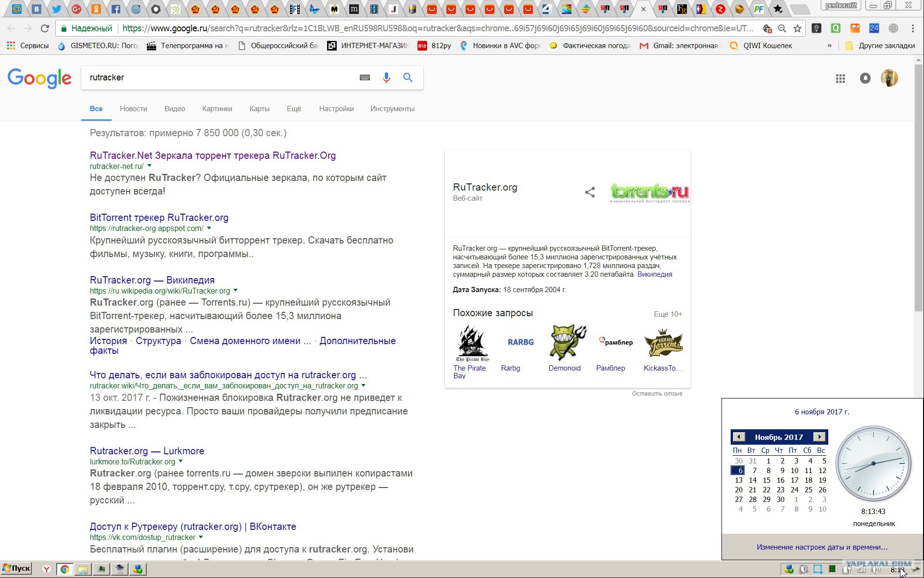Open 'RuTracker.org — Википедия' result

[x=152, y=280]
